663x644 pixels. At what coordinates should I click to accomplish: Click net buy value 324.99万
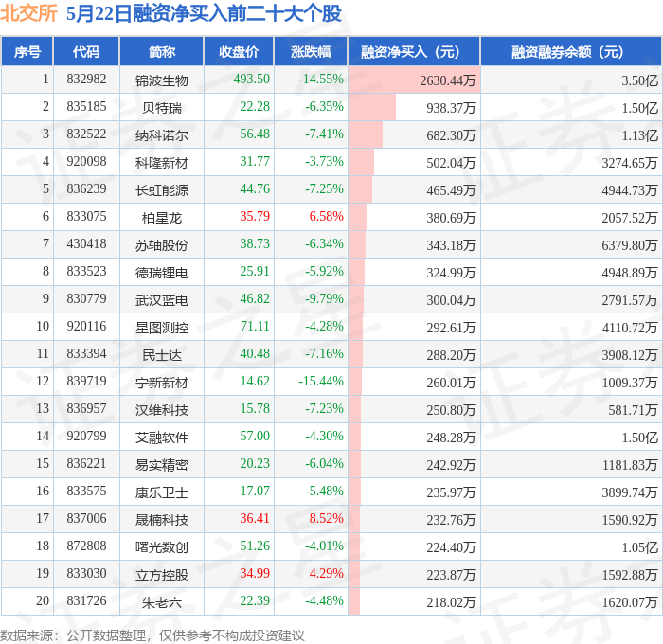(451, 273)
